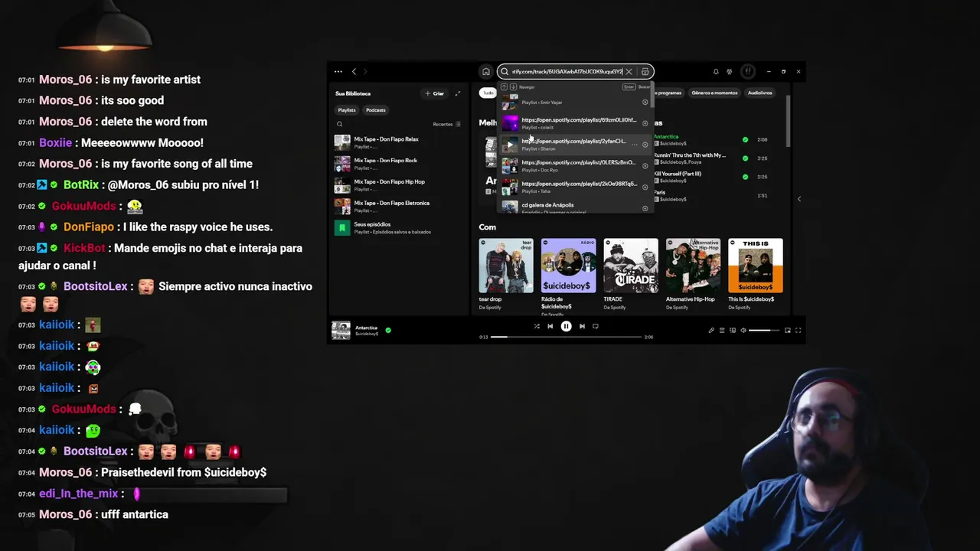
Task: Adjust the volume slider
Action: pyautogui.click(x=764, y=331)
